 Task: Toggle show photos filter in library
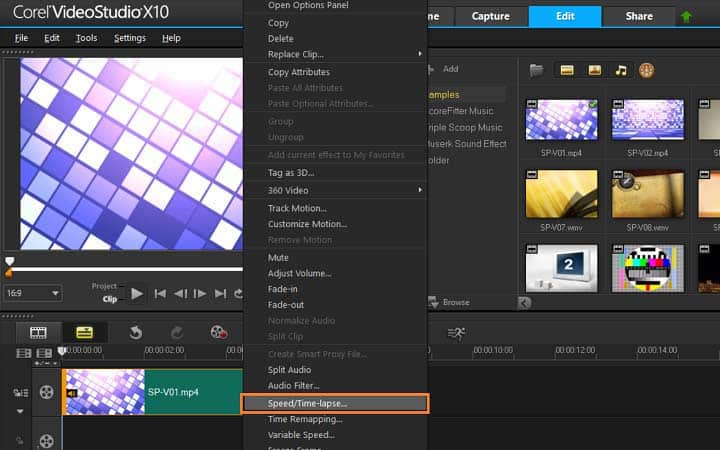(x=594, y=70)
